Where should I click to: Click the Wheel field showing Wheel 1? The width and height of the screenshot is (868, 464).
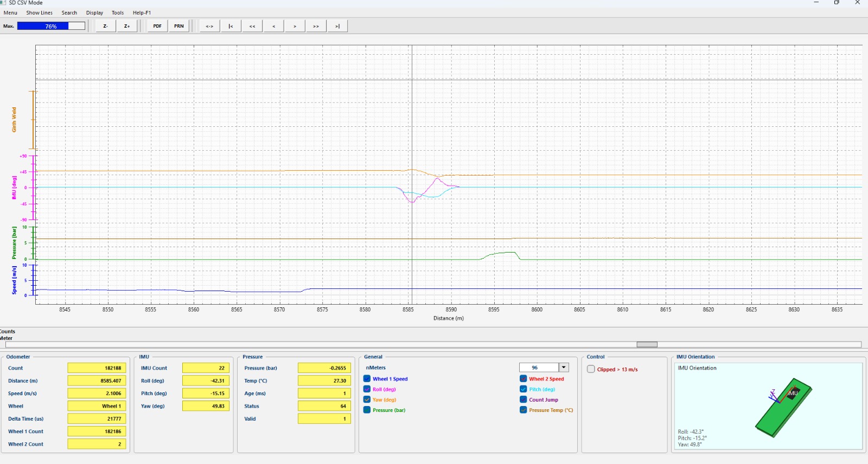click(97, 406)
